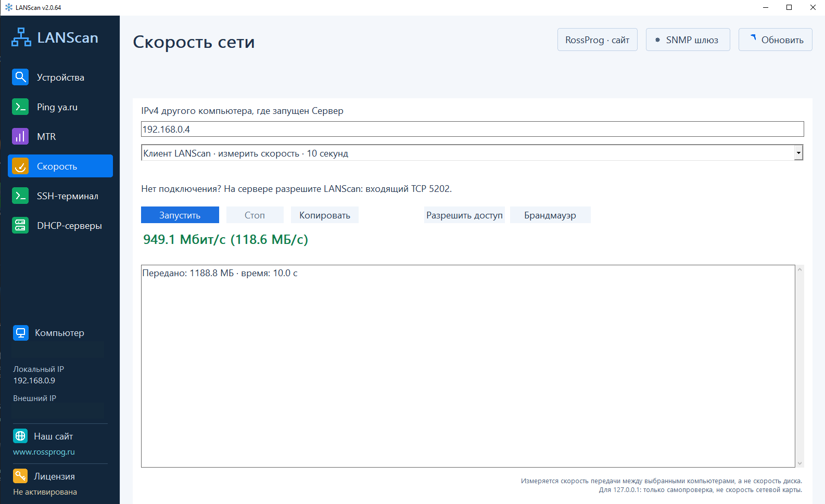Click the Передано: 1188.8 МБ line
Image resolution: width=825 pixels, height=504 pixels.
[x=220, y=273]
